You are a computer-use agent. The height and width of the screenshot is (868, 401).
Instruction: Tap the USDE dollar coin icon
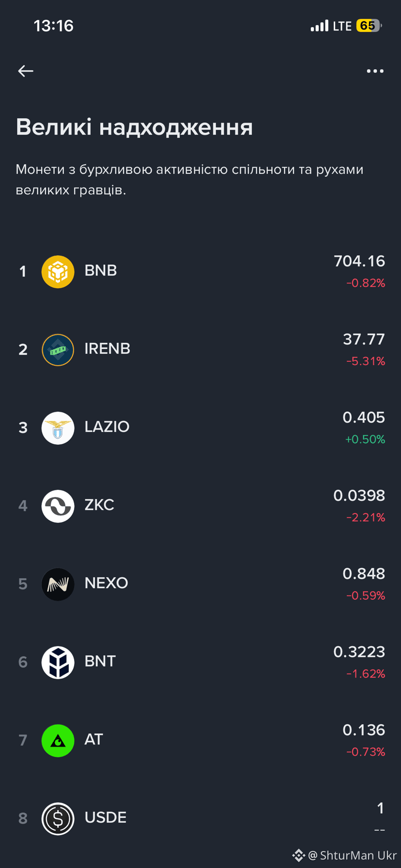[58, 819]
